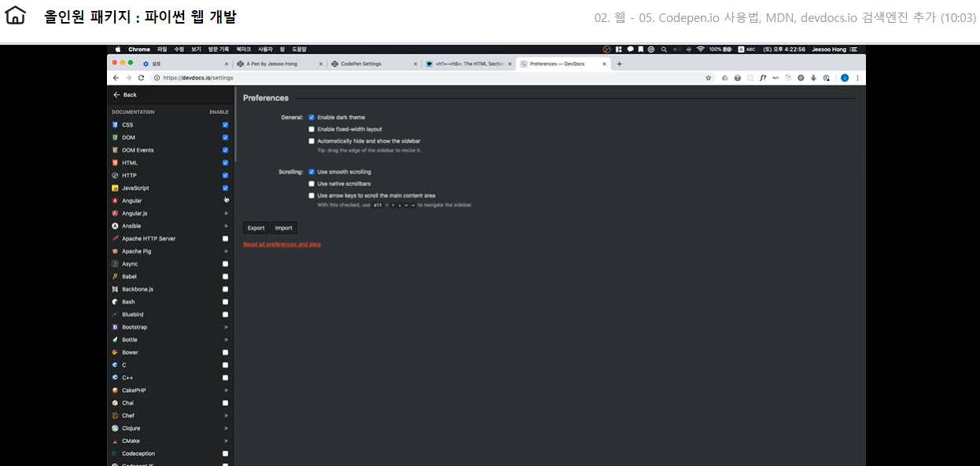
Task: Open Chrome three-dot menu
Action: (x=857, y=78)
